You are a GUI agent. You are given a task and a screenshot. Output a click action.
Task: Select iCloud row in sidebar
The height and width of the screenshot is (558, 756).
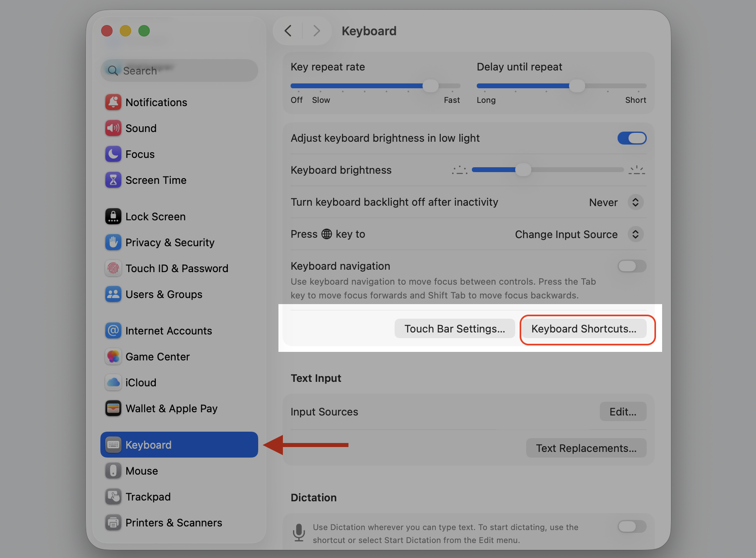point(179,383)
